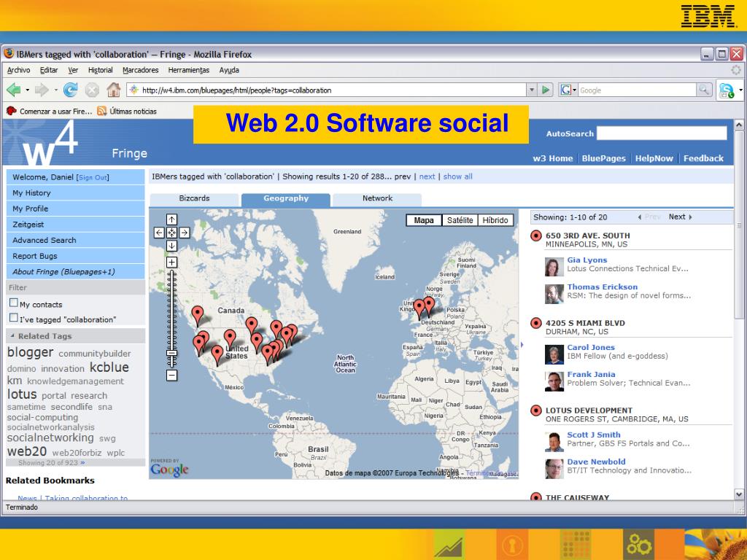Click the red marker next to LOTUS DEVELOPMENT
Image resolution: width=747 pixels, height=560 pixels.
click(x=536, y=410)
